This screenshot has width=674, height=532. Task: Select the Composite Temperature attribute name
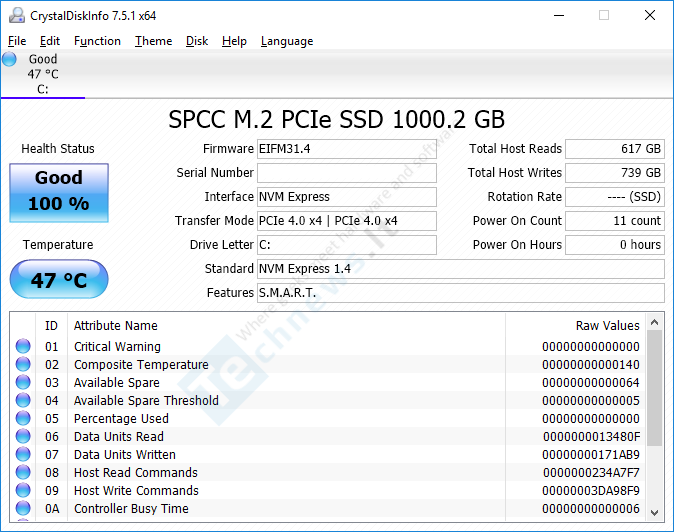pyautogui.click(x=141, y=364)
